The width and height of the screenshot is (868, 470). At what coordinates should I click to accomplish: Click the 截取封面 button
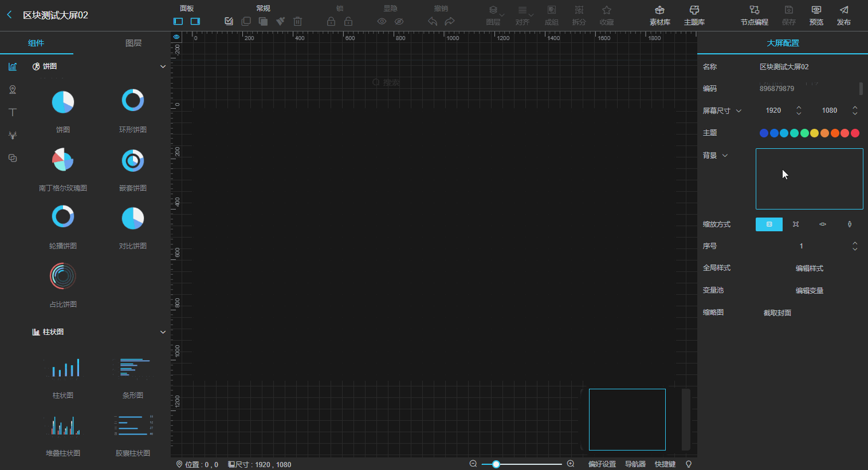(x=777, y=313)
